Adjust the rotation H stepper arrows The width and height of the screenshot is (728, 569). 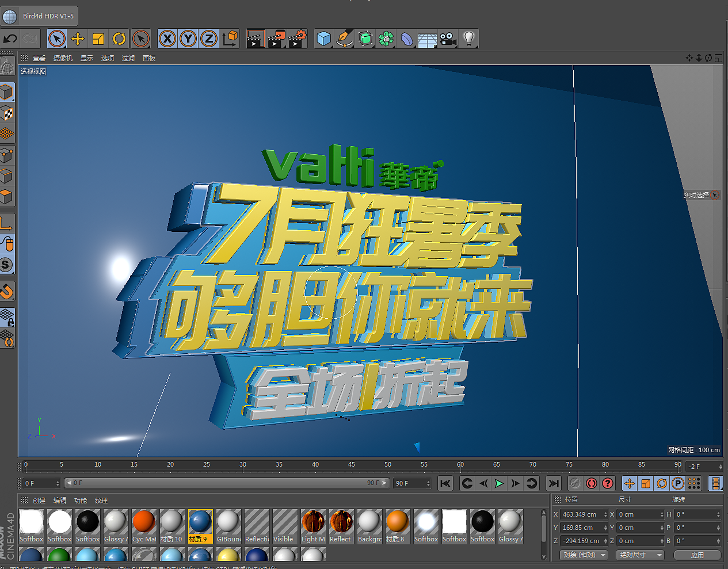[718, 514]
